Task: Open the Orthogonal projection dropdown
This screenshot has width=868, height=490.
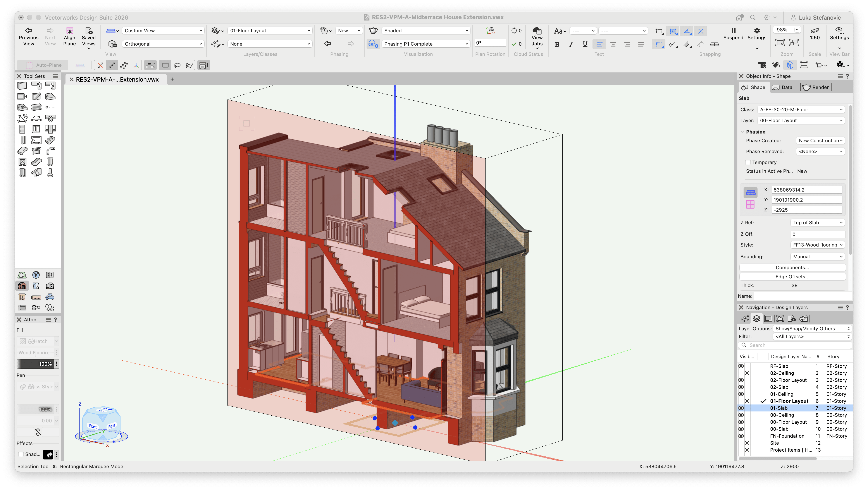Action: click(x=163, y=44)
